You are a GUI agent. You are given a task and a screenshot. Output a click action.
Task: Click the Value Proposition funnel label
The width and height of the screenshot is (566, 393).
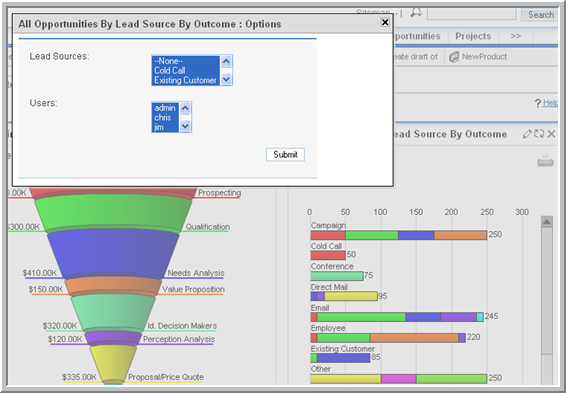pyautogui.click(x=193, y=289)
